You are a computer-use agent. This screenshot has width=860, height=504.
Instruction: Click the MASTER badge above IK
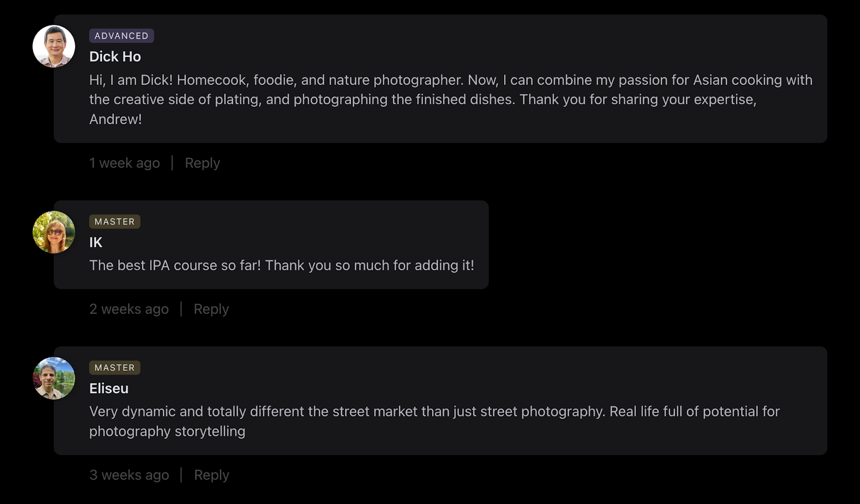[114, 221]
